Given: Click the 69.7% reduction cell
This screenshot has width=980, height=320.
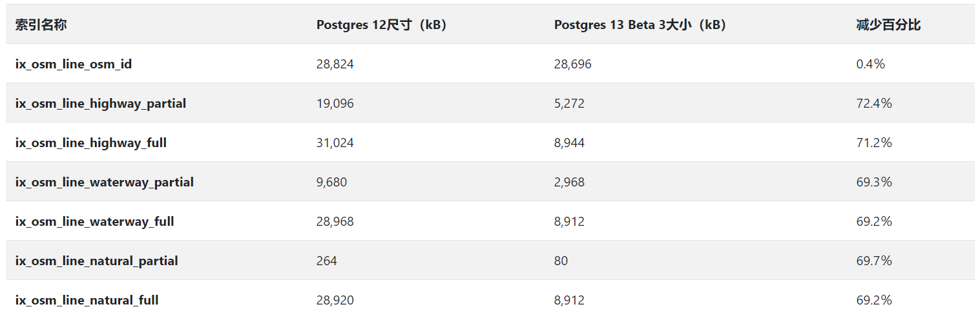Looking at the screenshot, I should click(x=874, y=261).
